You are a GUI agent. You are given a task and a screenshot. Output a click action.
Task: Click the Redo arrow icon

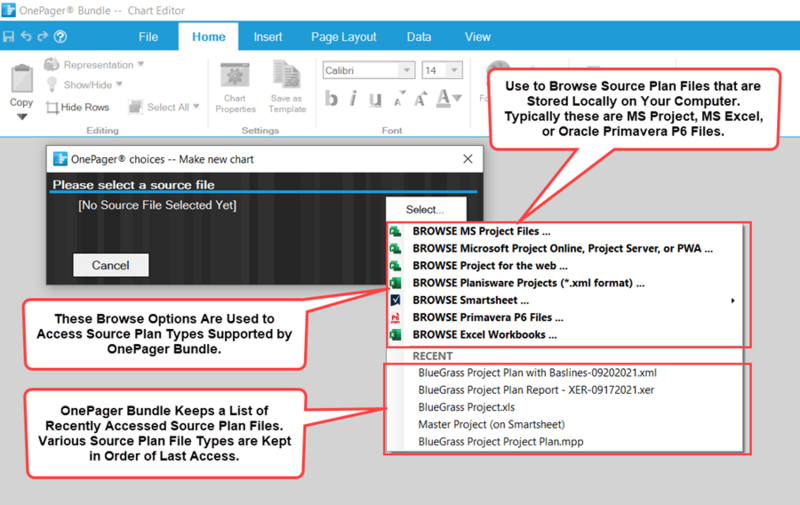(43, 36)
